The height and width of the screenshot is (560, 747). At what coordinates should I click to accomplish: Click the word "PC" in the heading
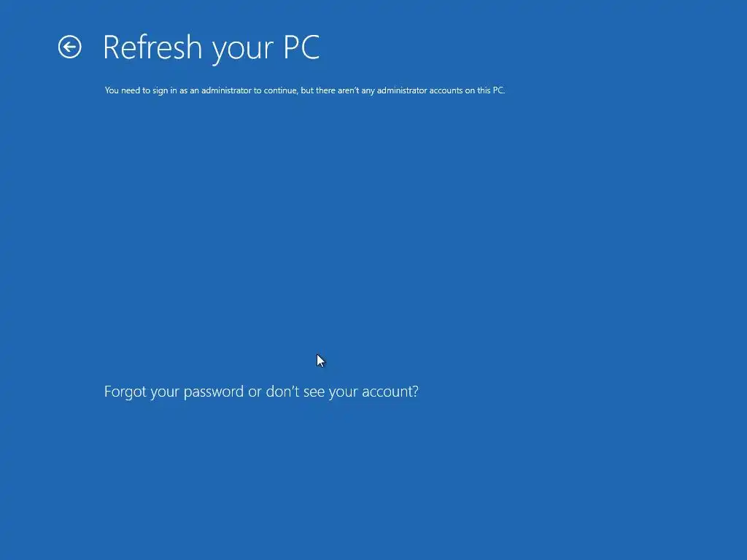(301, 47)
